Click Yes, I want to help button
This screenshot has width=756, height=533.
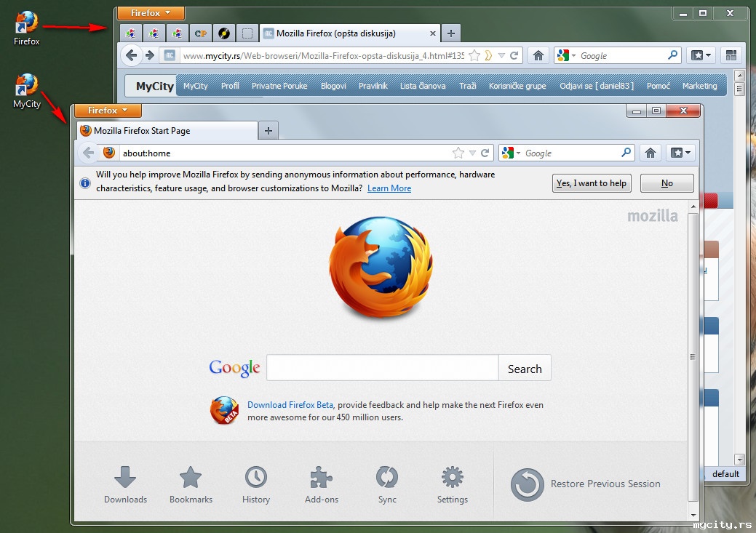[591, 183]
